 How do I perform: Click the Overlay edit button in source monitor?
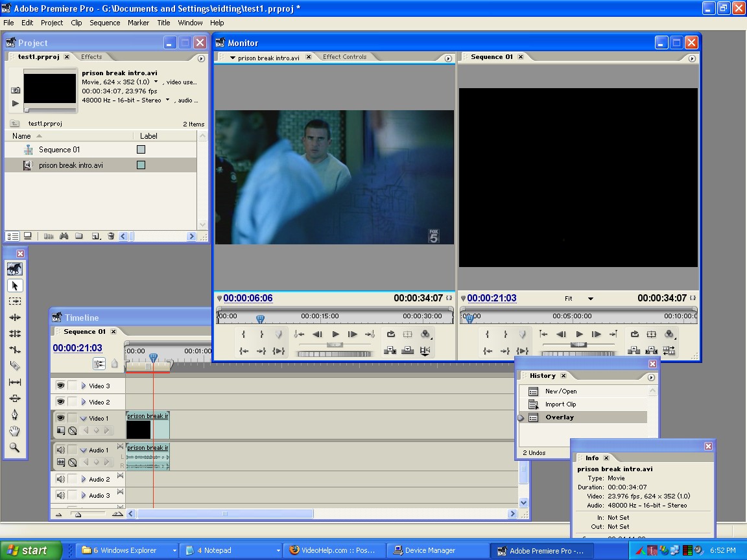point(408,351)
